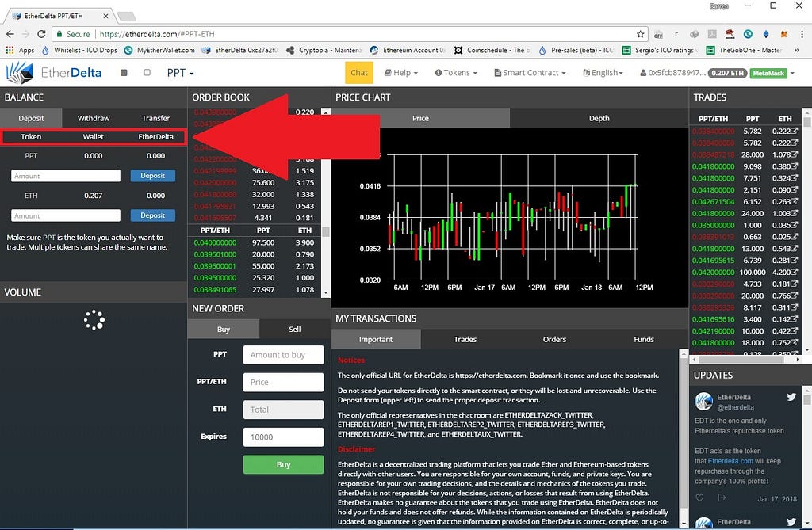Open Coinschedule bookmark
The image size is (812, 530).
point(492,50)
